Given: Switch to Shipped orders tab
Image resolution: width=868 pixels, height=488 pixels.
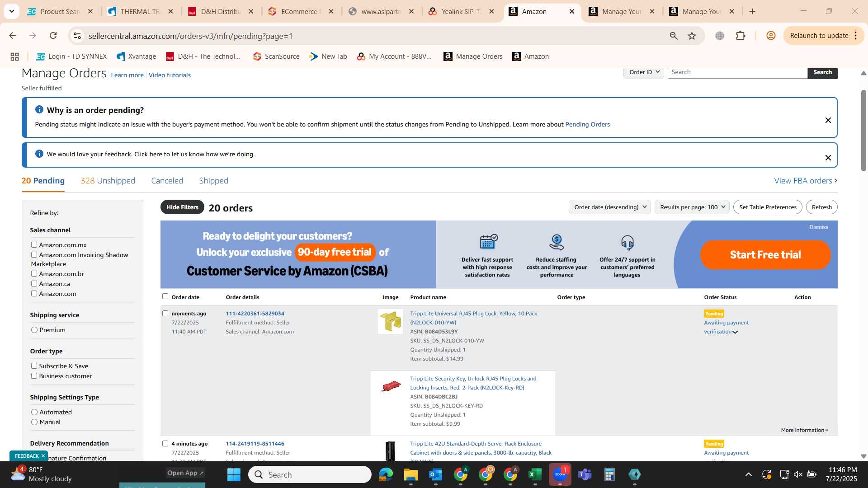Looking at the screenshot, I should [213, 181].
